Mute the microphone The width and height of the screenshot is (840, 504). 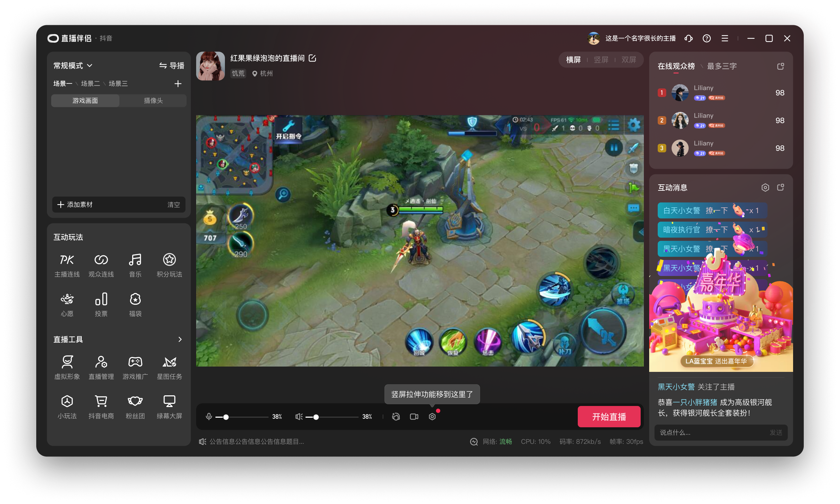[x=209, y=417]
